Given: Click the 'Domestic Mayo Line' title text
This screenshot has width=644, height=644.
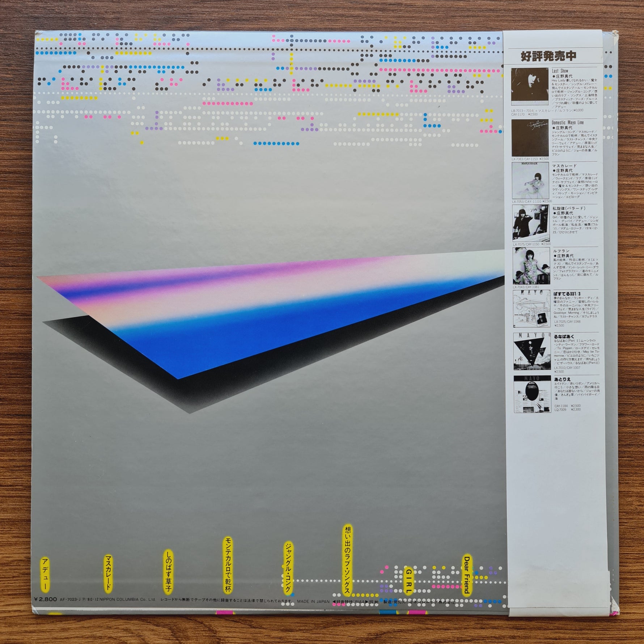Looking at the screenshot, I should tap(567, 122).
